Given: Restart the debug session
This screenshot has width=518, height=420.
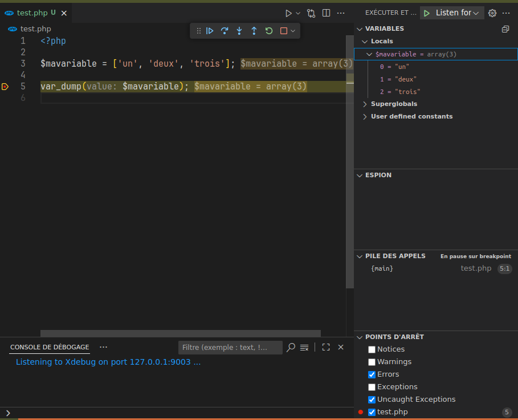Looking at the screenshot, I should point(269,31).
